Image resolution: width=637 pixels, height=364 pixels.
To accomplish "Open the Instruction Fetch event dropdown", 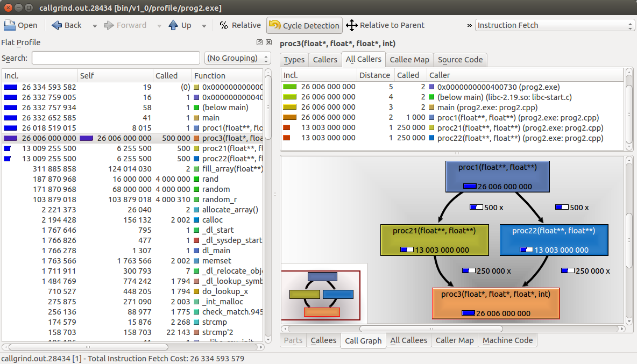I will [555, 25].
